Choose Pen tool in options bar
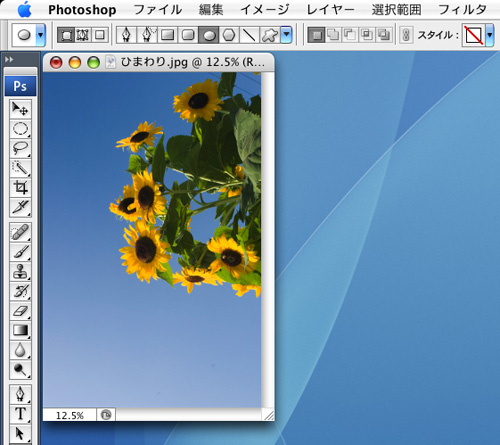Image resolution: width=500 pixels, height=445 pixels. [x=126, y=35]
